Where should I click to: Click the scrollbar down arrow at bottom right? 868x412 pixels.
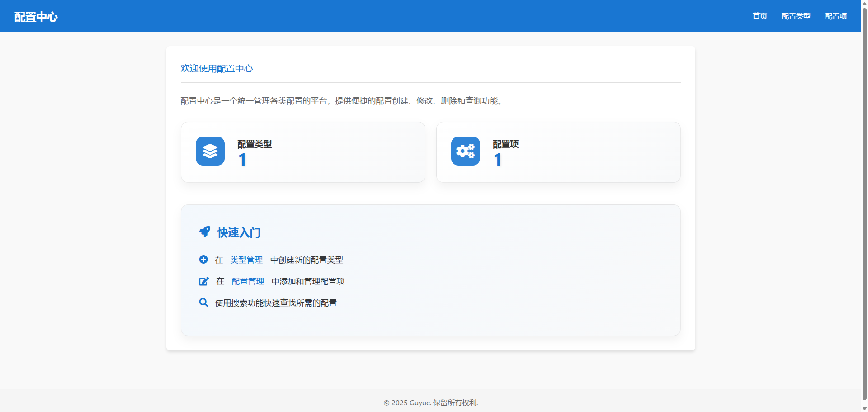864,408
